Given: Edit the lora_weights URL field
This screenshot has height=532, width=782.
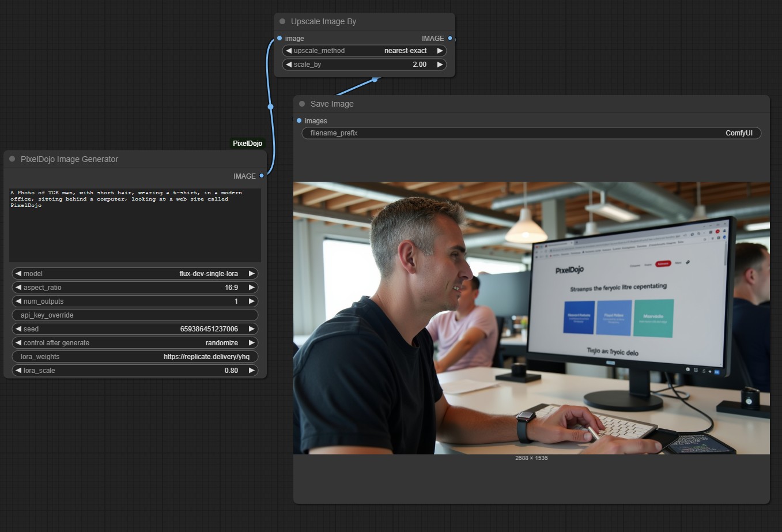Looking at the screenshot, I should pyautogui.click(x=135, y=357).
